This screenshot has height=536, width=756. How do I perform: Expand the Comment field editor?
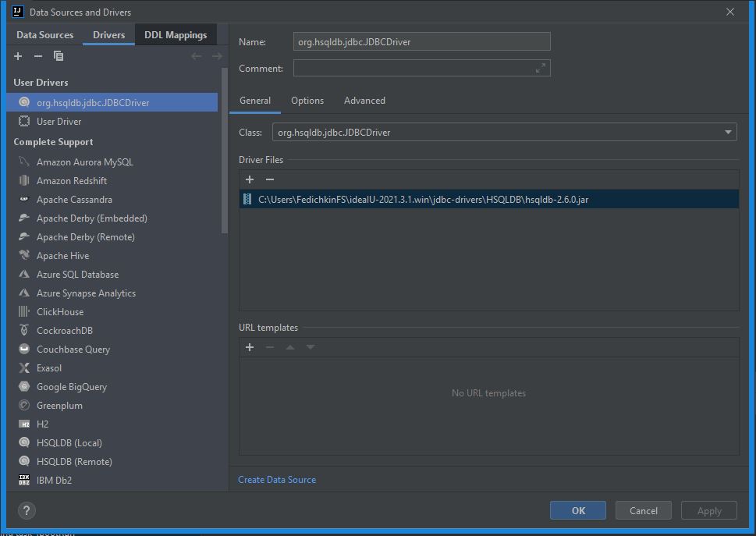coord(541,68)
